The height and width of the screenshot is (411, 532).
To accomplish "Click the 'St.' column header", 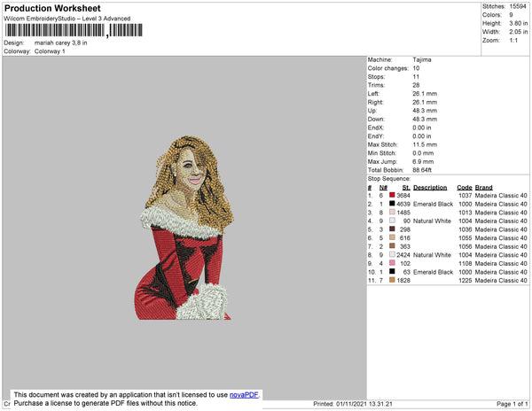I will [406, 188].
